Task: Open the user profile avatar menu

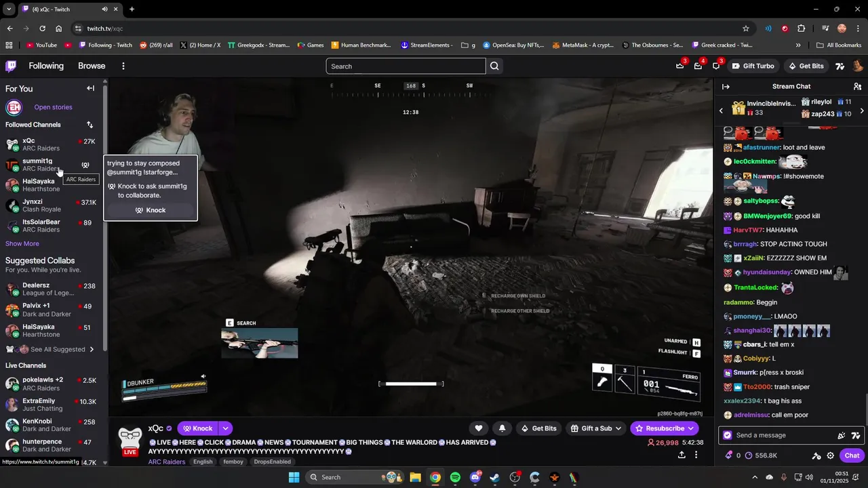Action: coord(857,66)
